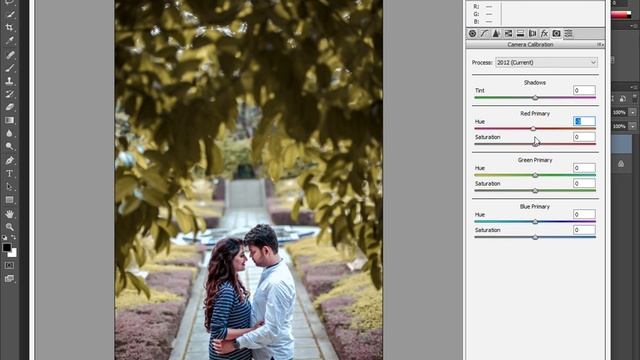Select the Pen tool
Screen dimensions: 640x360
pyautogui.click(x=10, y=160)
